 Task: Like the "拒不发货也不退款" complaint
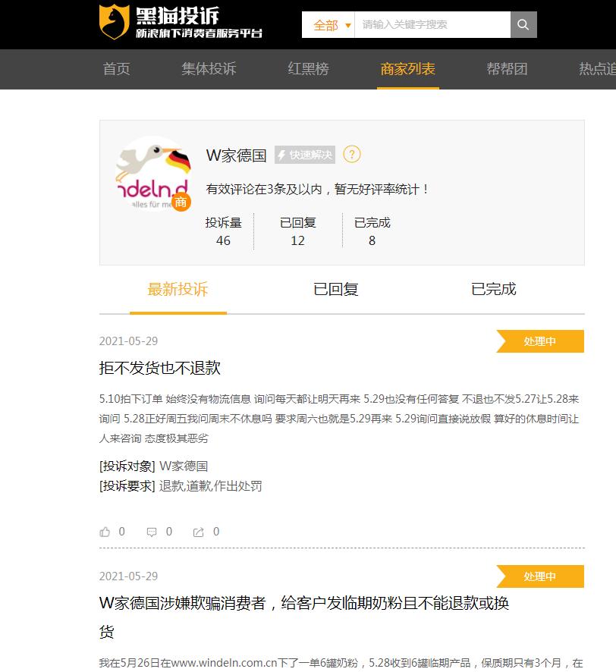(x=105, y=532)
